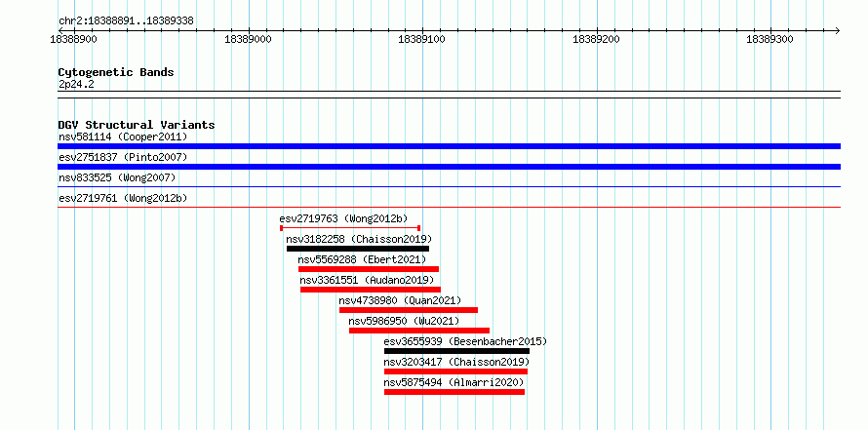The height and width of the screenshot is (430, 868).
Task: Open the esv2751837 (Pinto2007) label
Action: tap(123, 157)
